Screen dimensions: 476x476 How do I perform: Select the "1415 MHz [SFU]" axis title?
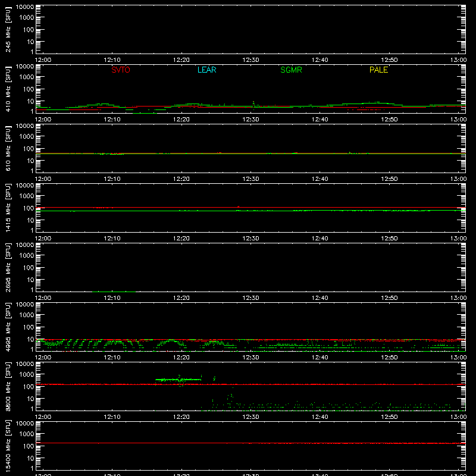point(8,208)
